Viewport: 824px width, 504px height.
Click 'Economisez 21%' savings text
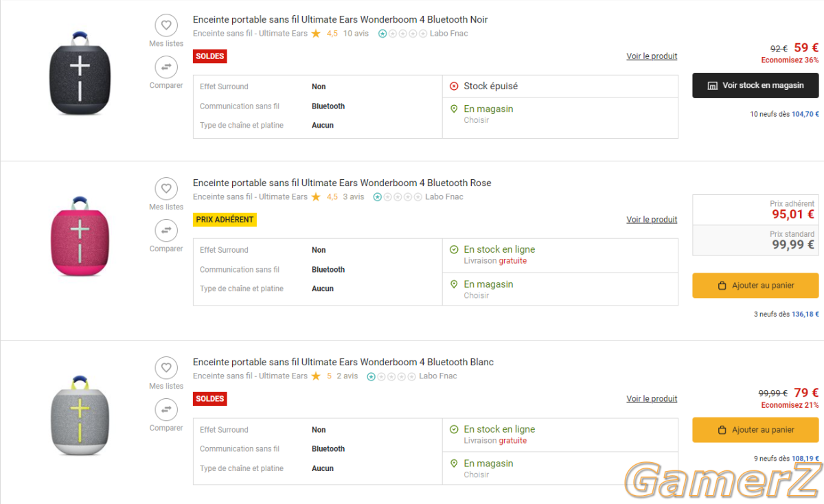(790, 405)
